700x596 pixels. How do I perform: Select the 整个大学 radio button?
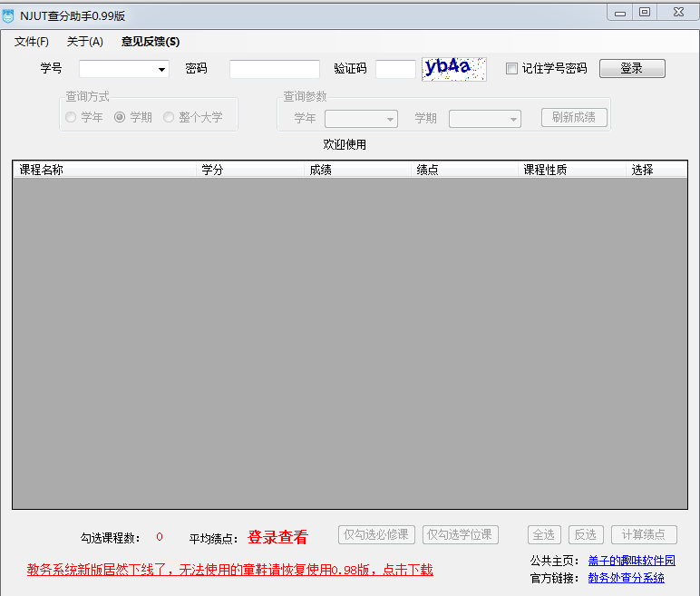169,117
